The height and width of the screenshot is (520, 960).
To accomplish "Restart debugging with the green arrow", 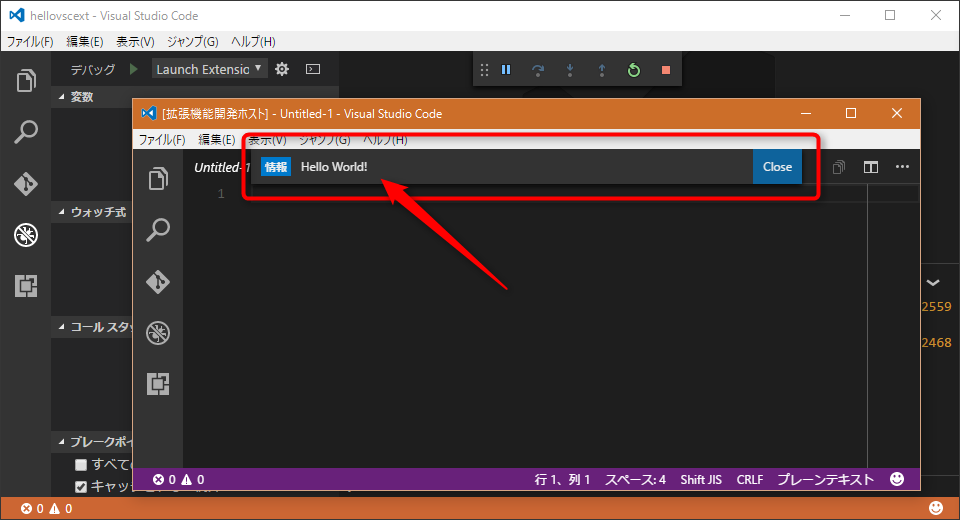I will 634,70.
